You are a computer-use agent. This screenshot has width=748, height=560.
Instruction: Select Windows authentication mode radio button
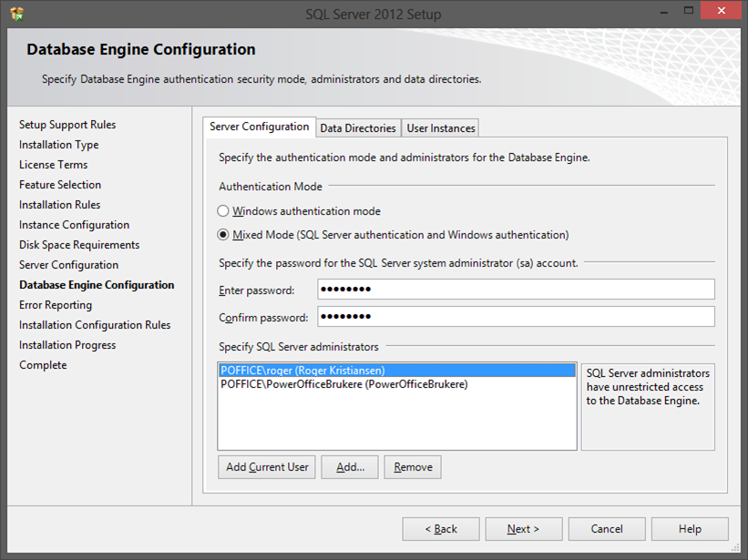(223, 210)
